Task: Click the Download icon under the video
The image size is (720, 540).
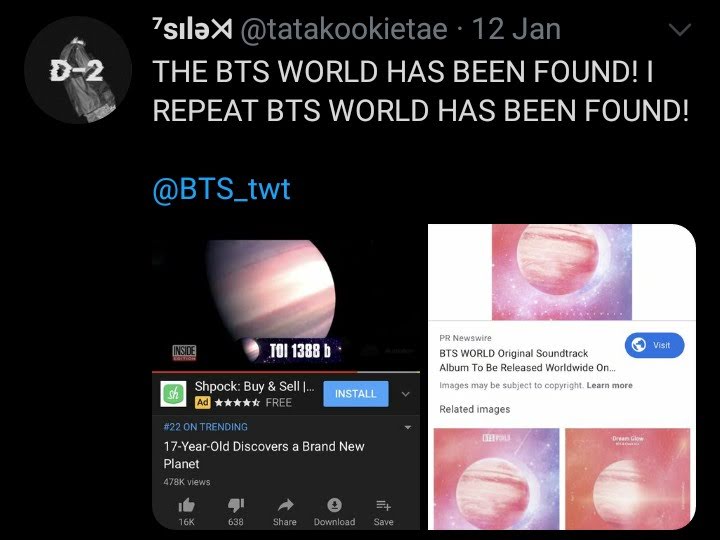Action: tap(334, 505)
